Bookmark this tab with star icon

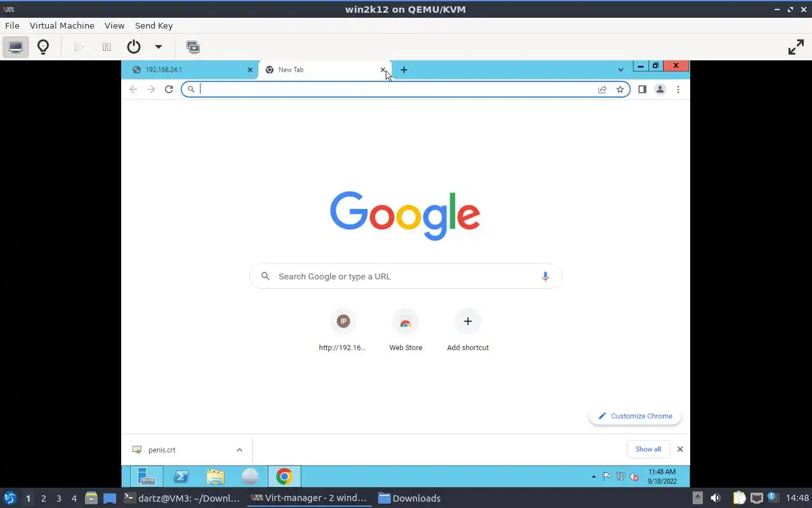pyautogui.click(x=620, y=90)
